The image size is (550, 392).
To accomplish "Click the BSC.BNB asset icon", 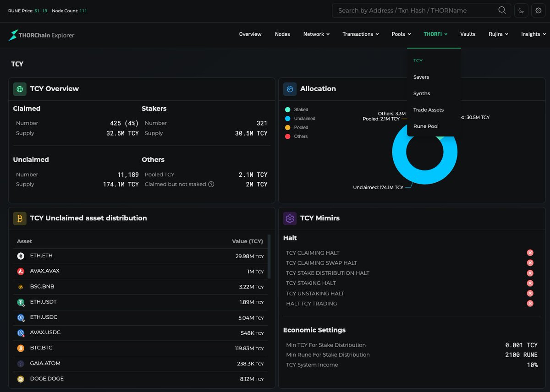I will pos(21,287).
